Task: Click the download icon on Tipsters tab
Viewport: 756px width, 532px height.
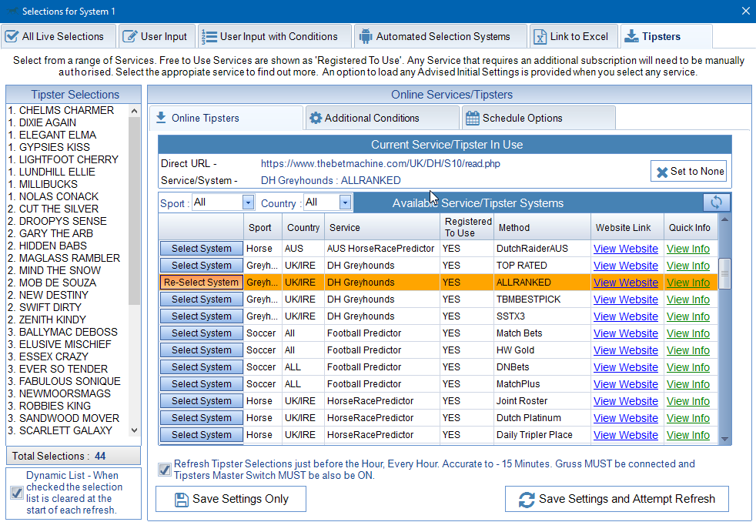Action: 631,36
